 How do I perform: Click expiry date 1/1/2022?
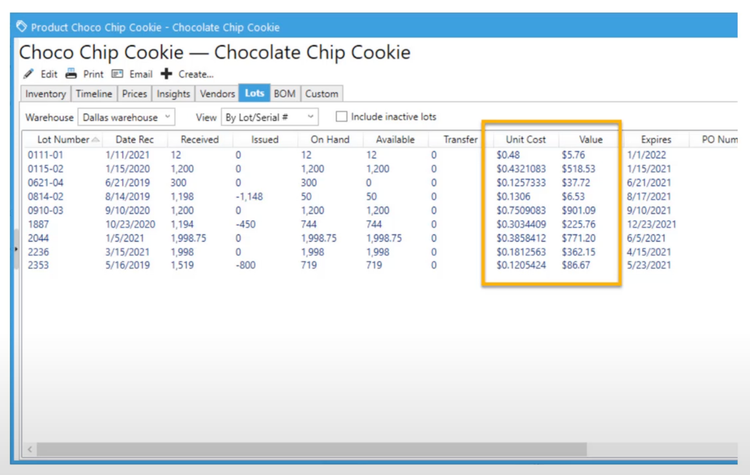pos(646,155)
